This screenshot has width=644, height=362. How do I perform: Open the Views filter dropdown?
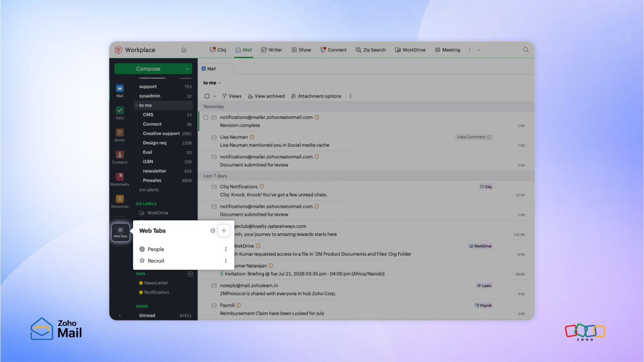click(x=232, y=96)
